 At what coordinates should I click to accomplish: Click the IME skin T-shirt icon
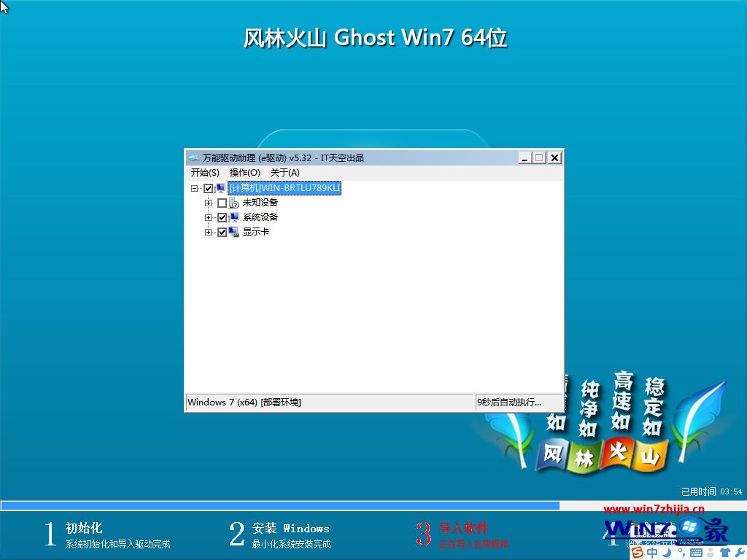click(725, 552)
